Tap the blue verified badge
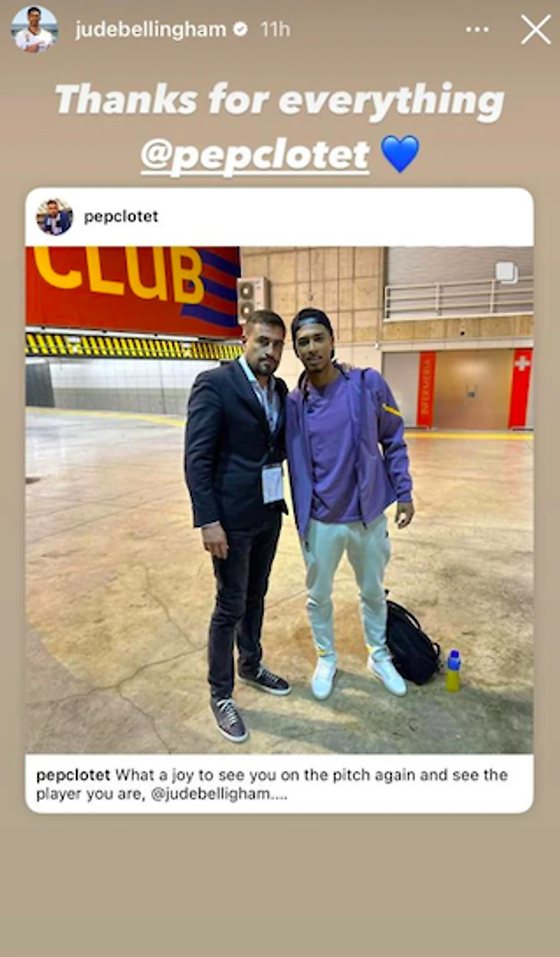 [x=241, y=30]
